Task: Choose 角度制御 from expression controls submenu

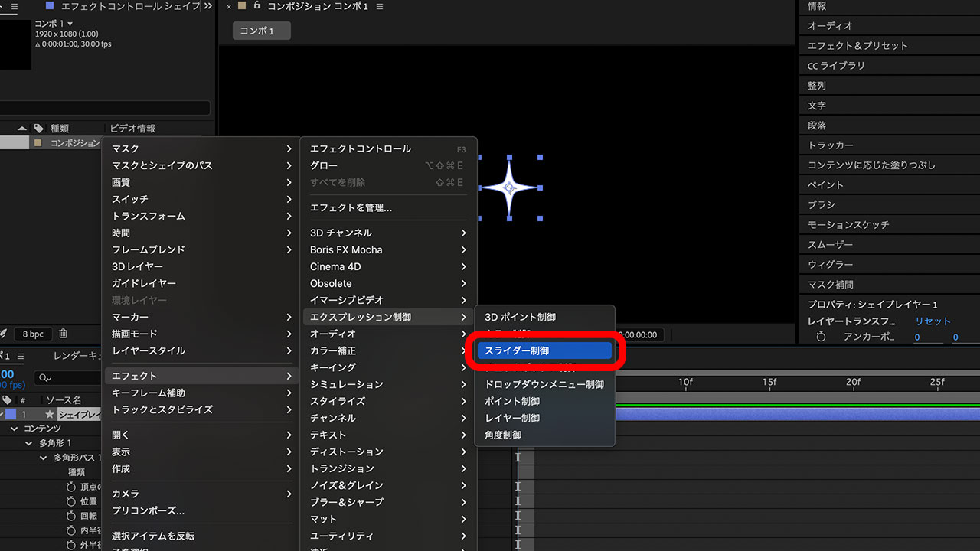Action: [503, 435]
